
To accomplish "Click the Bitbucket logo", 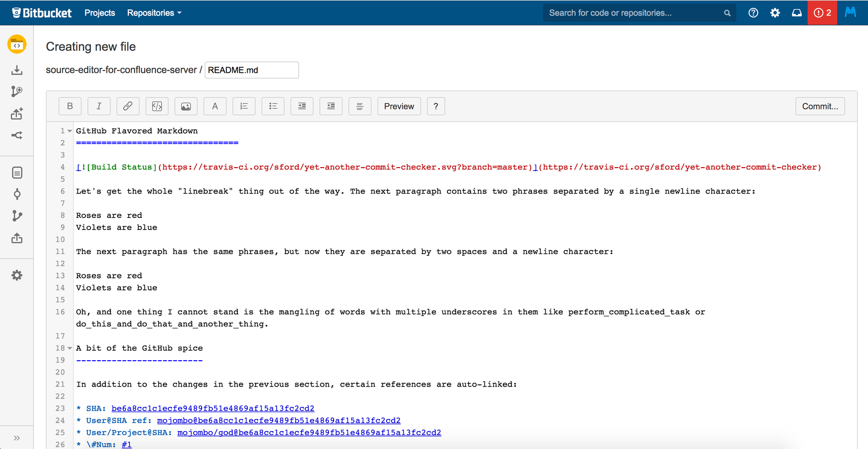I will point(41,13).
